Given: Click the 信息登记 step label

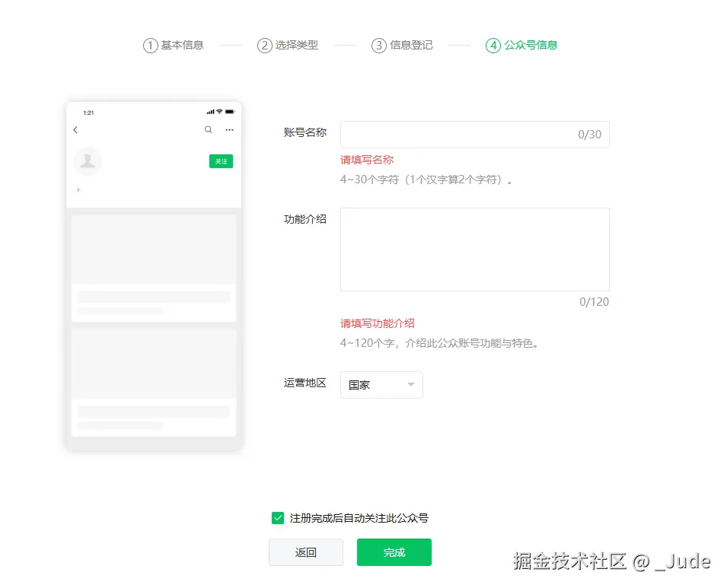Looking at the screenshot, I should tap(412, 45).
